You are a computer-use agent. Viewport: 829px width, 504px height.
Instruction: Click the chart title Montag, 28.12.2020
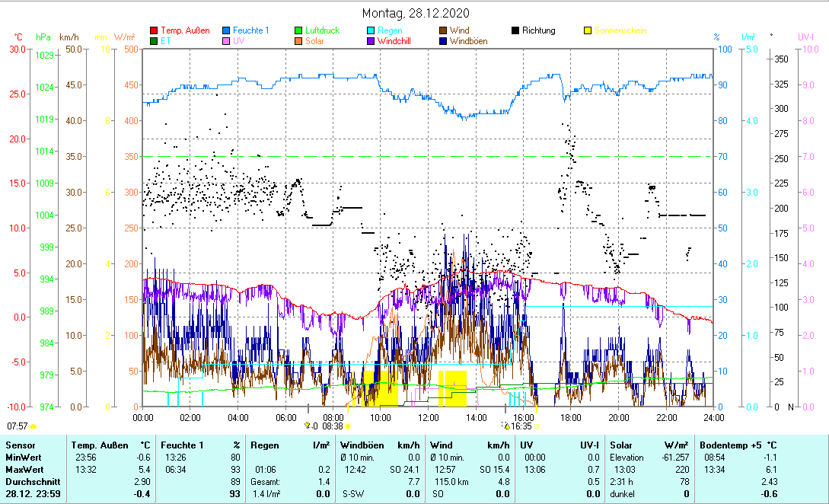[x=416, y=13]
